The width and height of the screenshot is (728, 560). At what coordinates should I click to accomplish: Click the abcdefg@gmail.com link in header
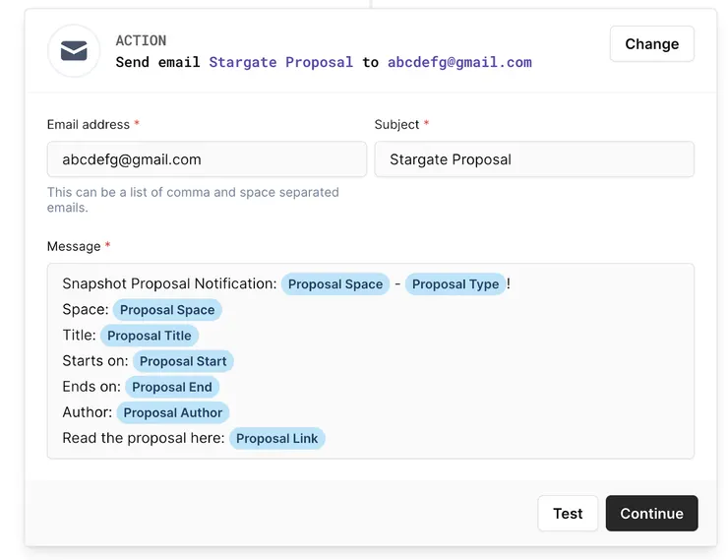click(x=459, y=62)
